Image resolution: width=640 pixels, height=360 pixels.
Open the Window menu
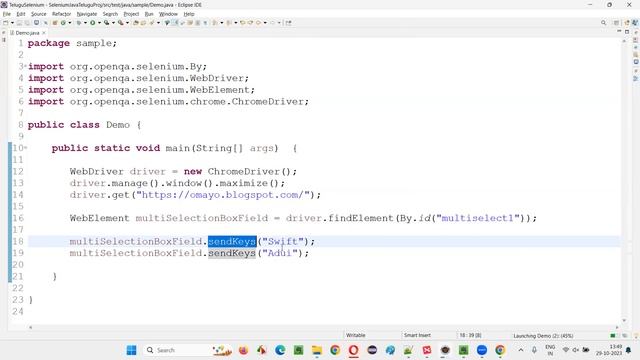(168, 14)
